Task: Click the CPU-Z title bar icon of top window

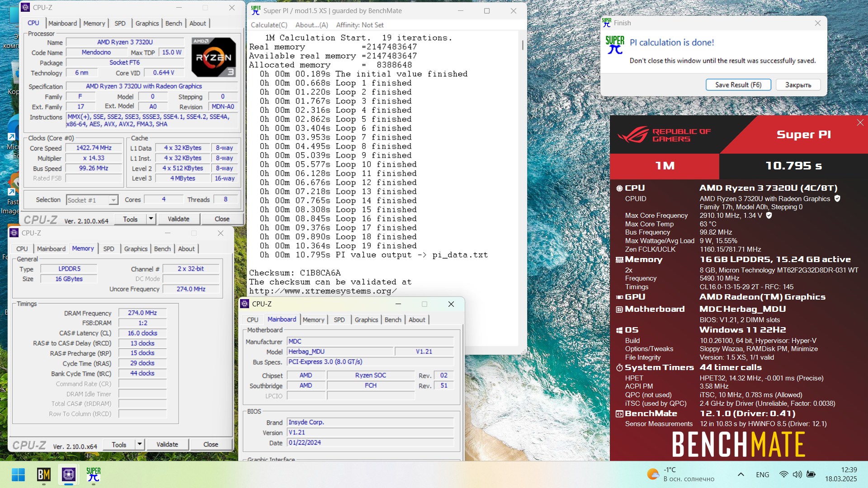Action: (26, 7)
